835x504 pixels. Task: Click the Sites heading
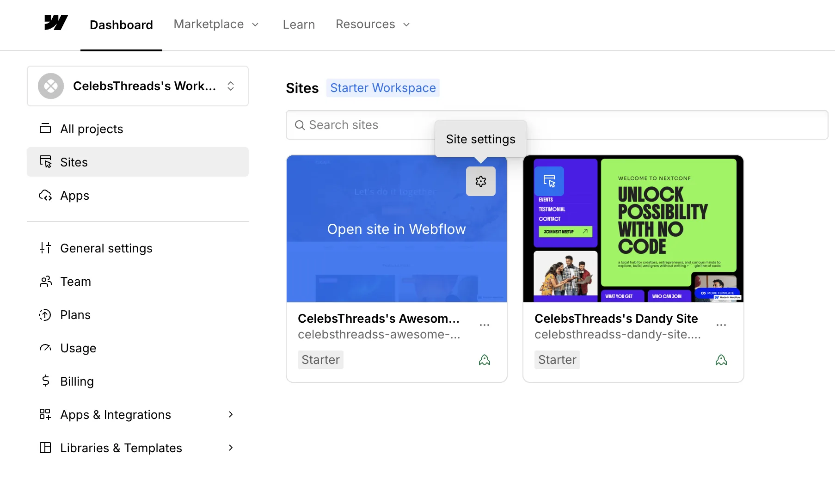point(302,88)
